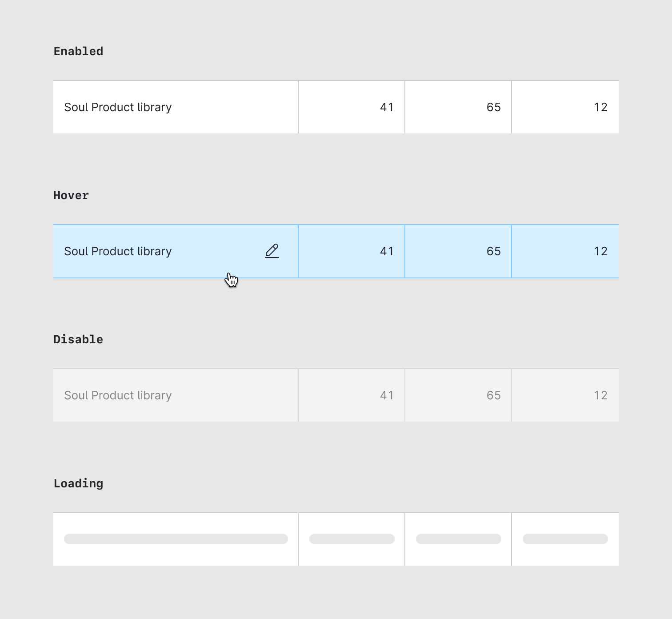Viewport: 672px width, 619px height.
Task: Click the 41 cell in blue Hover row
Action: [387, 251]
